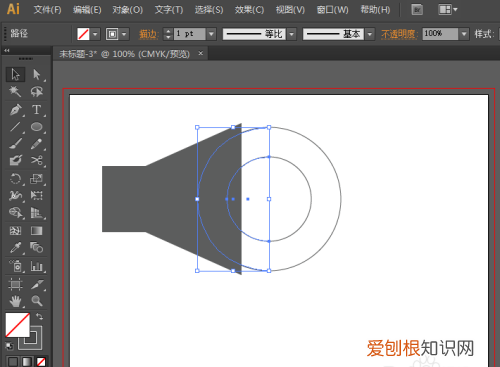Launch Adobe Bridge via Br button
The width and height of the screenshot is (500, 367).
[x=417, y=10]
